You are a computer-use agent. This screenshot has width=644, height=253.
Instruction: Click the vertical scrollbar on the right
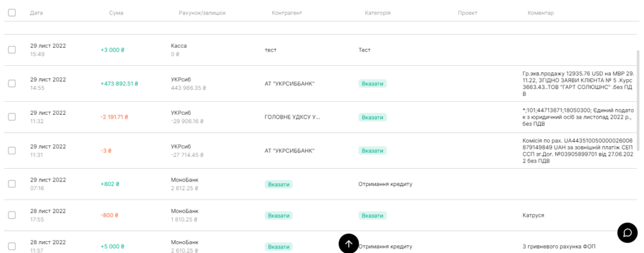pyautogui.click(x=638, y=100)
